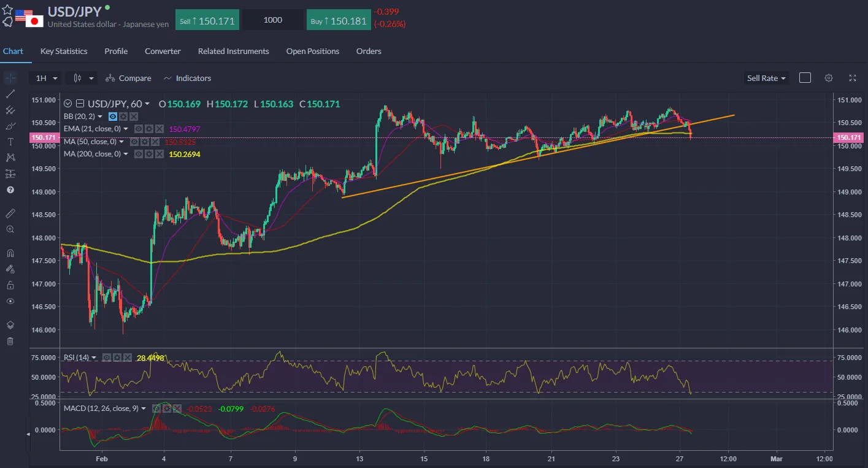
Task: Open the Open Positions tab
Action: pyautogui.click(x=313, y=52)
